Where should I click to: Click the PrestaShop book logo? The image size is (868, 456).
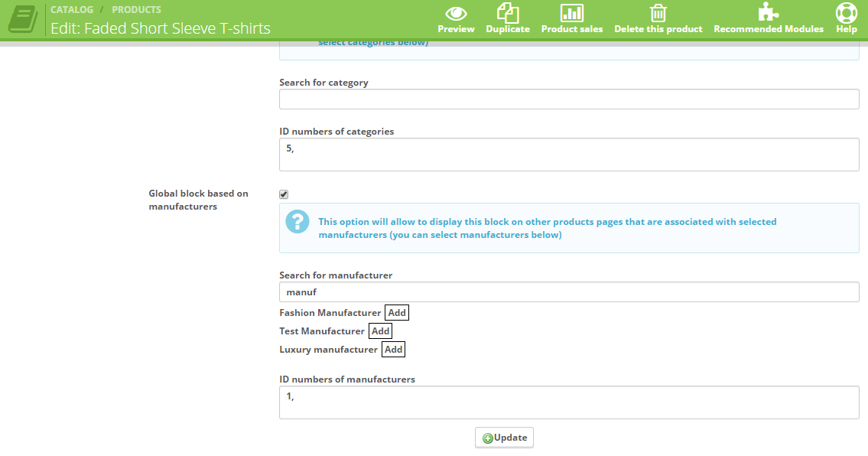(22, 20)
